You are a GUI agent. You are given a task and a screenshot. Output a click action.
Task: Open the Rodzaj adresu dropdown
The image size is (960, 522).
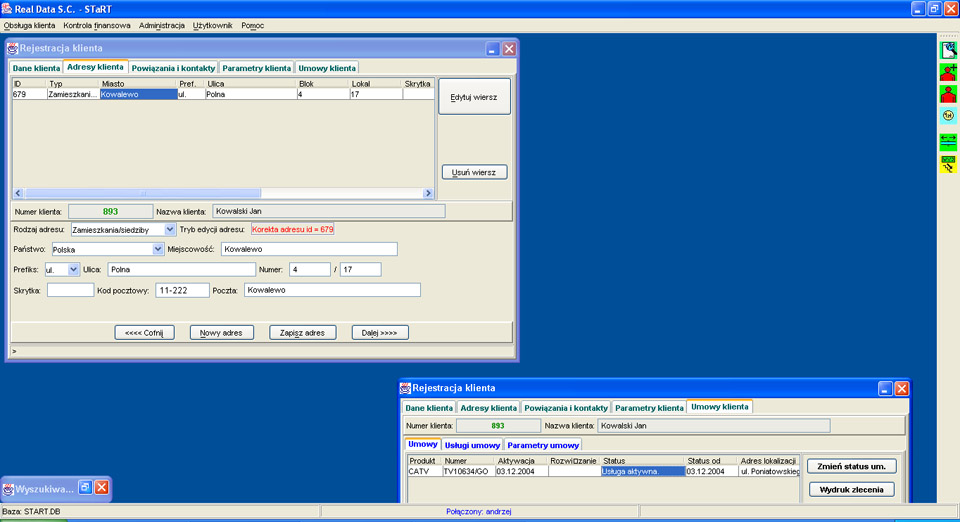(x=169, y=229)
